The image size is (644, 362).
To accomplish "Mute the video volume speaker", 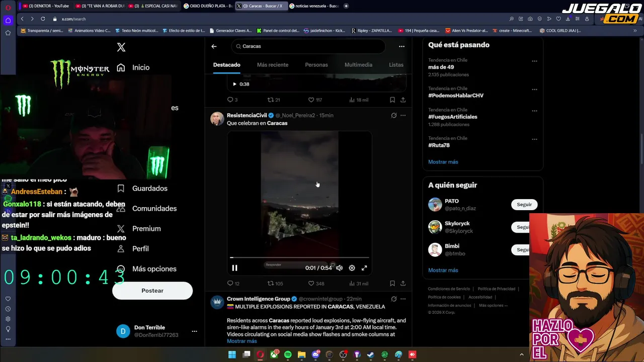I will pyautogui.click(x=339, y=268).
